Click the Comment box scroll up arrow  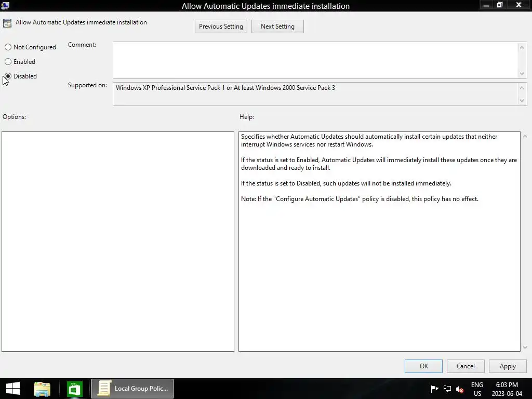[x=522, y=47]
